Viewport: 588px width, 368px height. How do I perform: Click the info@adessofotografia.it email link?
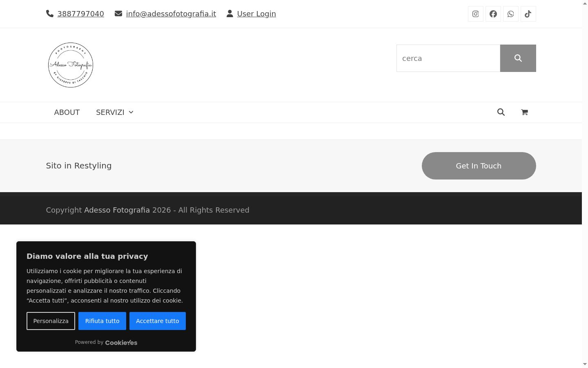click(x=171, y=14)
